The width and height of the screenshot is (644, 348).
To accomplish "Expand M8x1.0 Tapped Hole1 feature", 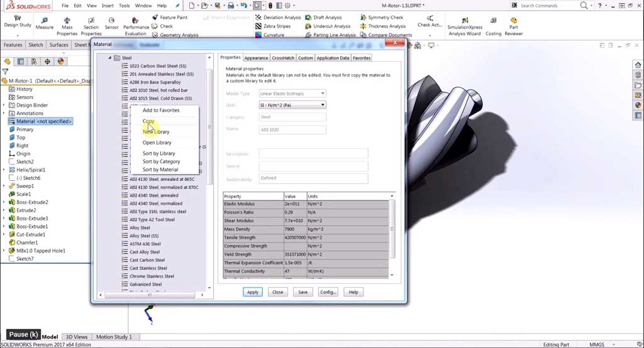I will pos(4,251).
